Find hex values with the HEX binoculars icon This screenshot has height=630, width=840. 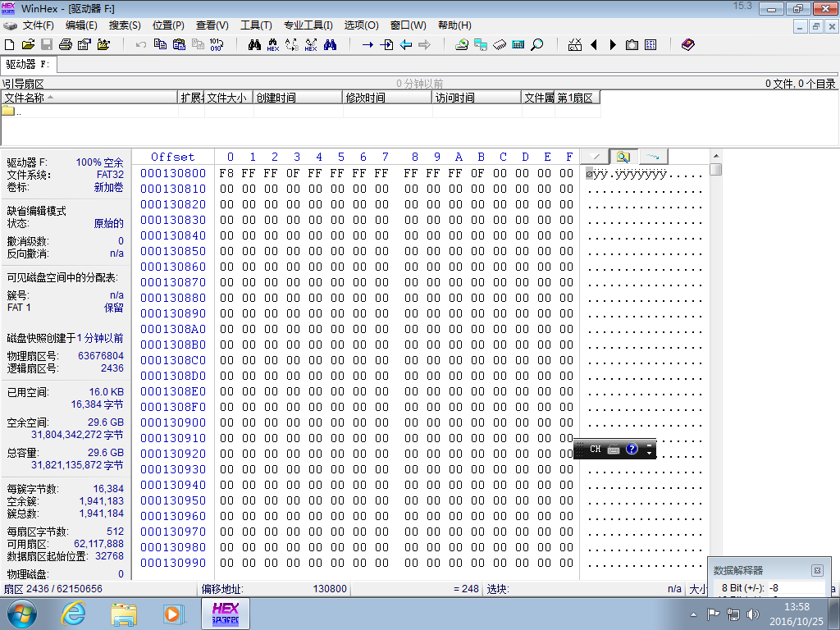coord(273,45)
